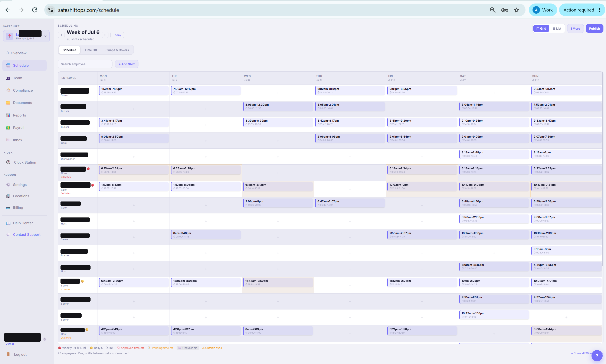Select the Time Off tab
Image resolution: width=606 pixels, height=364 pixels.
tap(91, 50)
